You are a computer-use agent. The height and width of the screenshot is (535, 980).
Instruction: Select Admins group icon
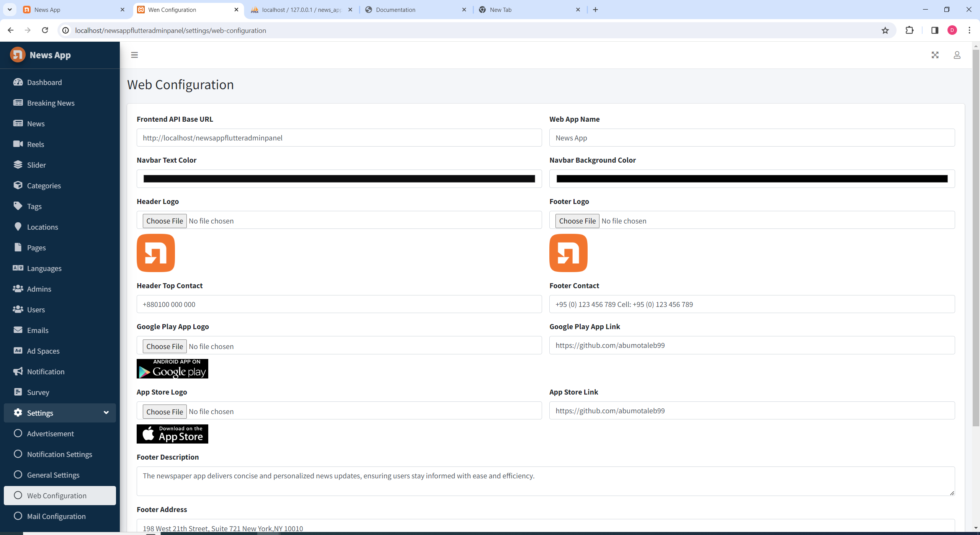click(18, 289)
